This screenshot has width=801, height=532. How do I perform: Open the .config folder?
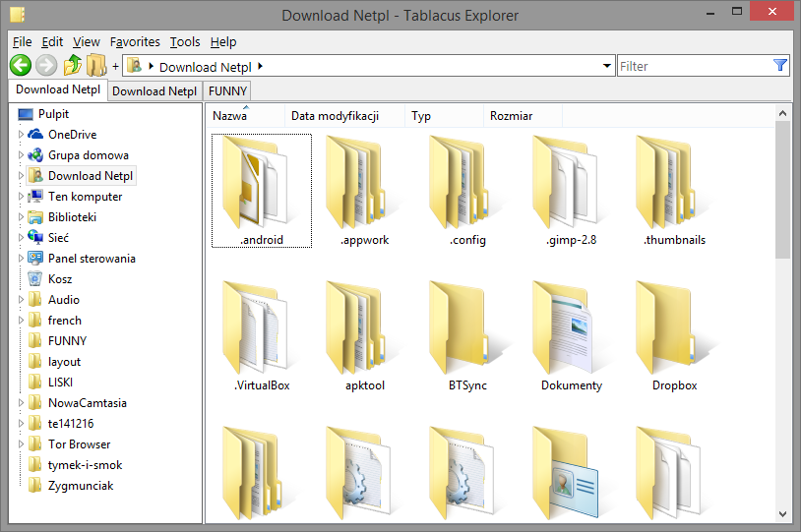point(467,191)
